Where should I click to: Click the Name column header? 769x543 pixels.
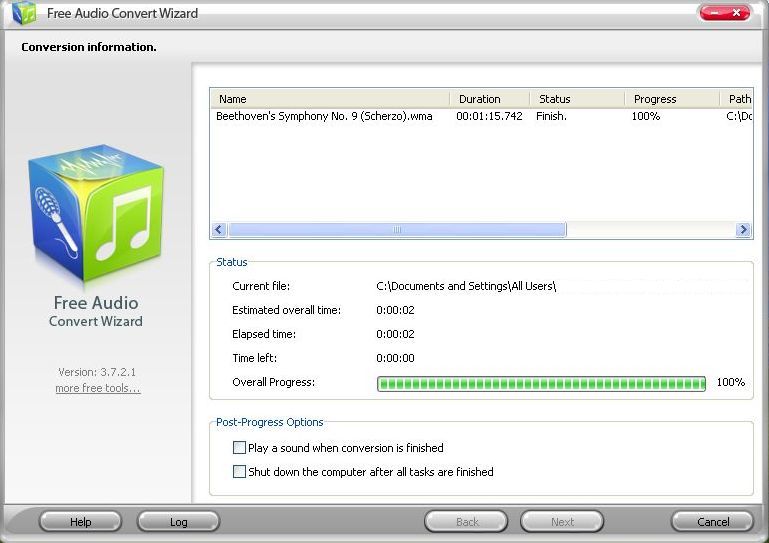tap(330, 99)
